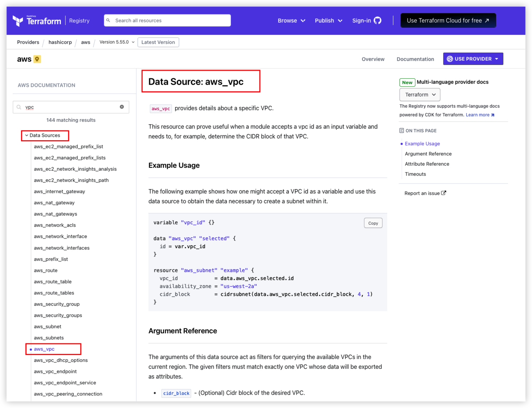This screenshot has height=408, width=532.
Task: Switch to the Overview tab
Action: 373,59
